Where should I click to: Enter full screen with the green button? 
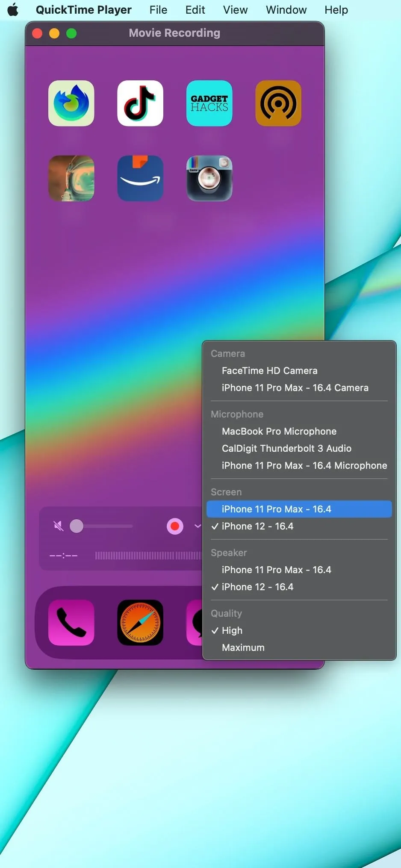71,33
